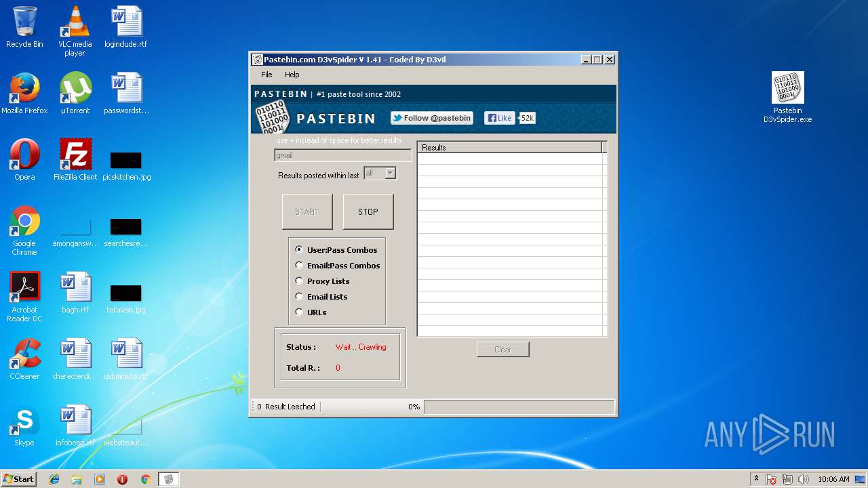Click Follow @pastebin Twitter button

coord(432,118)
